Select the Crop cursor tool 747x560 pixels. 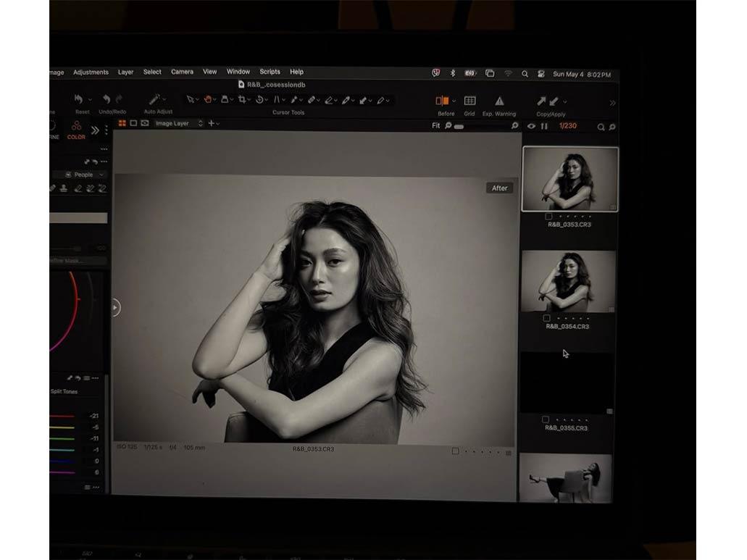coord(241,100)
